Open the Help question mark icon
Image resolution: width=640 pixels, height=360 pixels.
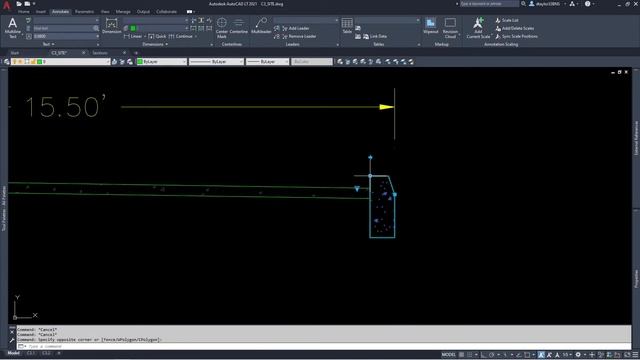[x=587, y=4]
